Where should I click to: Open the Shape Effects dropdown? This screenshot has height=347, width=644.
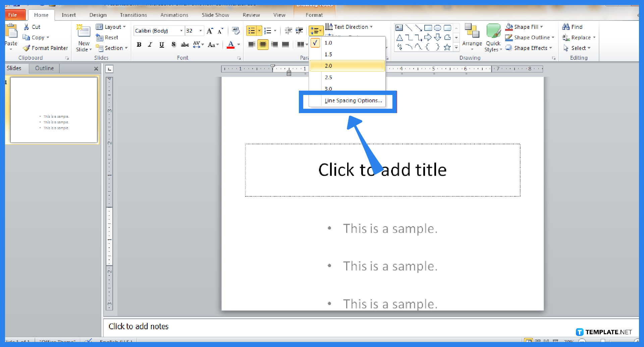pos(529,48)
